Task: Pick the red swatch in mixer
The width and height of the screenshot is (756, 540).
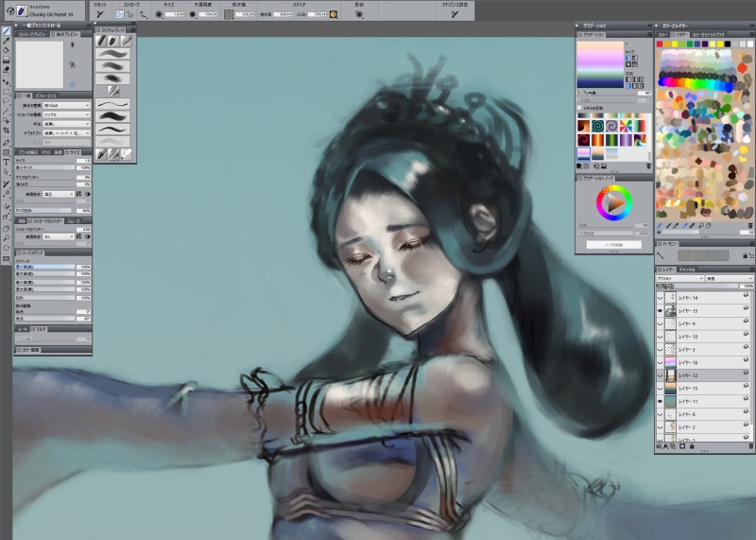Action: (x=659, y=44)
